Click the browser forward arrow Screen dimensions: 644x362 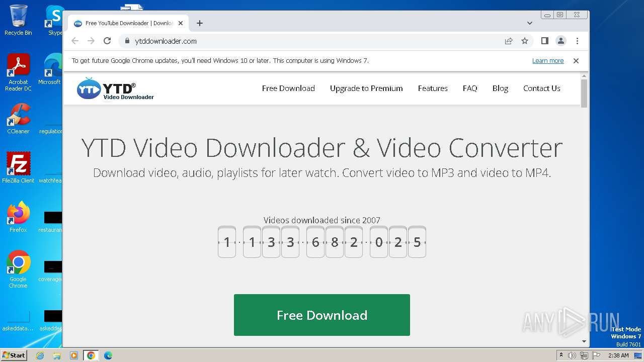(x=91, y=41)
